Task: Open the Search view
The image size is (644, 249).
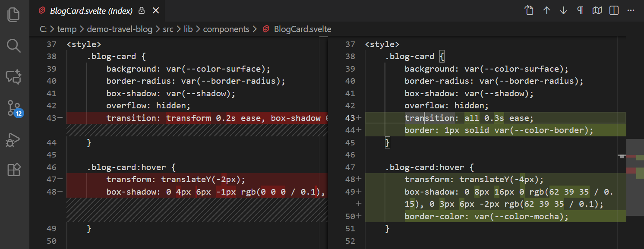Action: [x=14, y=45]
